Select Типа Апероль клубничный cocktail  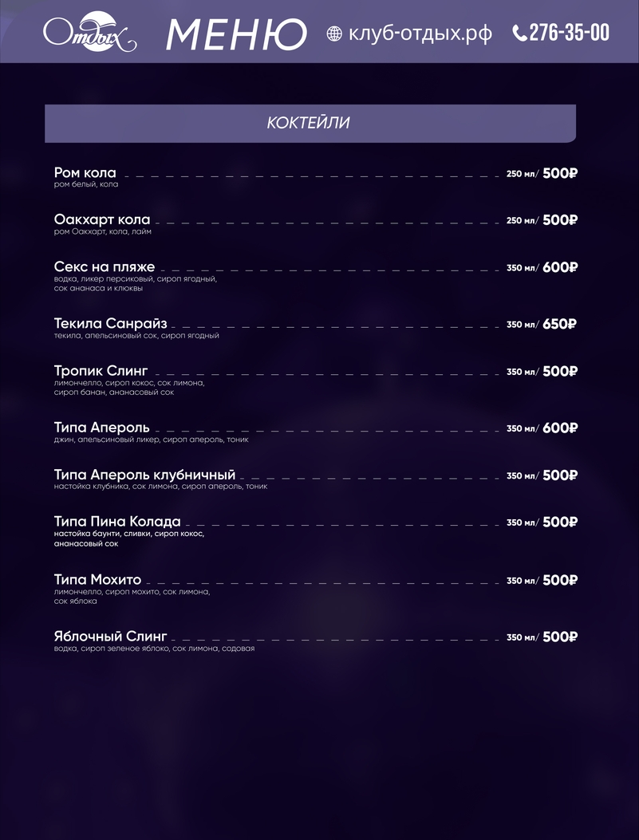coord(145,475)
